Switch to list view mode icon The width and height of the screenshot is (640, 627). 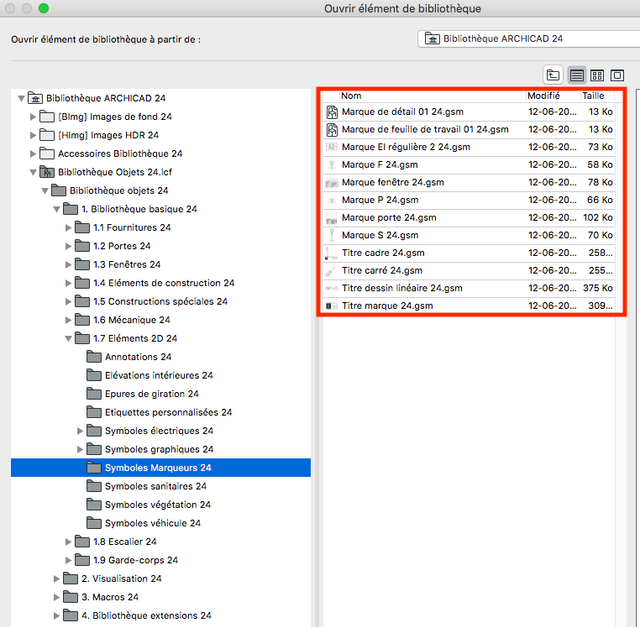[x=576, y=75]
